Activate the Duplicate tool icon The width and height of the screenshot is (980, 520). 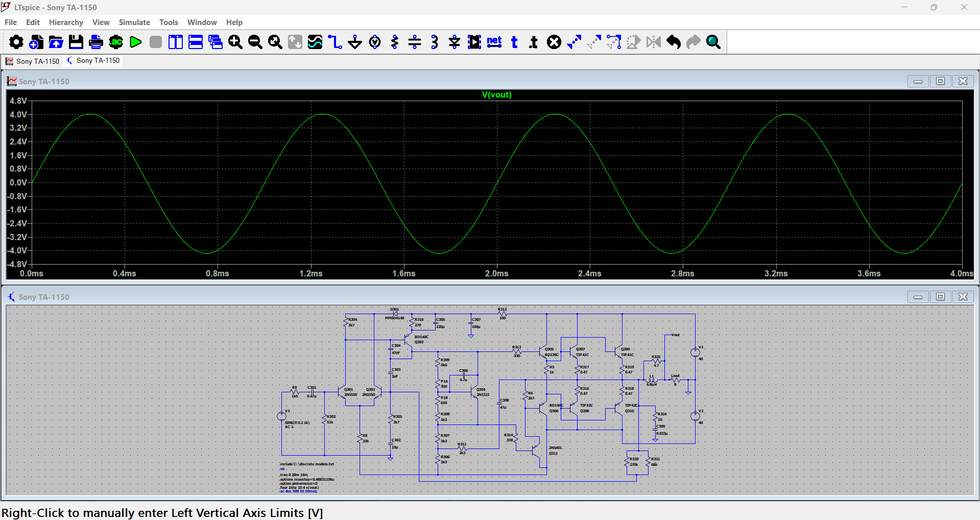pos(574,42)
